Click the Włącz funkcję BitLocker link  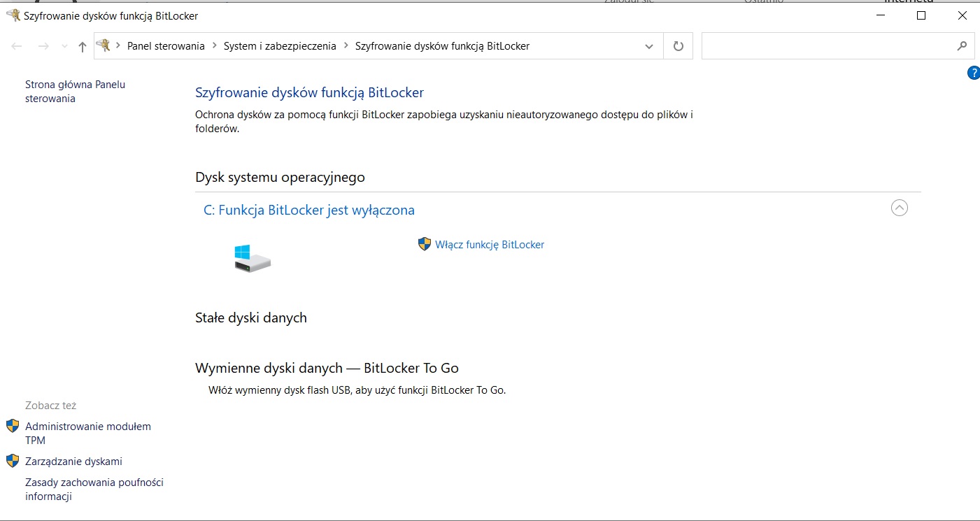490,245
